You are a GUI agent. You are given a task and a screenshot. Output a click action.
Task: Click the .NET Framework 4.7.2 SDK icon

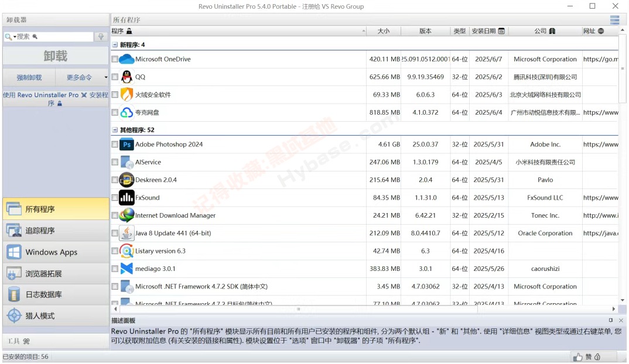[127, 286]
